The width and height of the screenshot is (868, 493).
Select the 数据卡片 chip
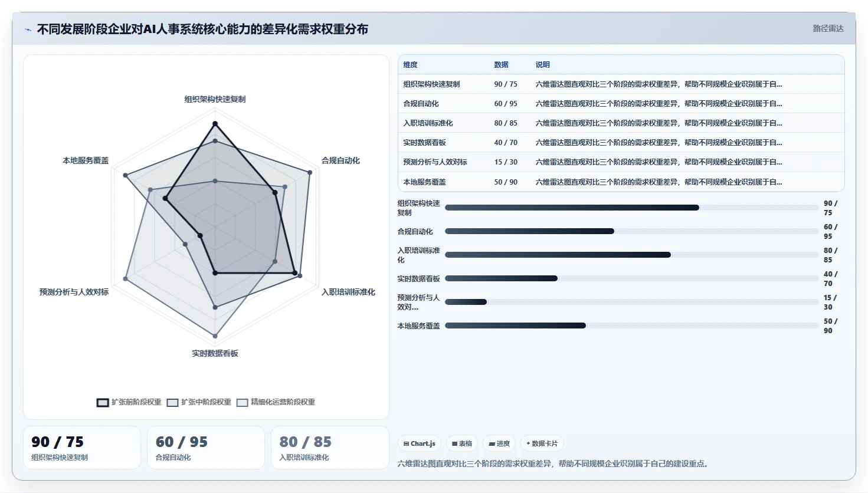(x=542, y=443)
